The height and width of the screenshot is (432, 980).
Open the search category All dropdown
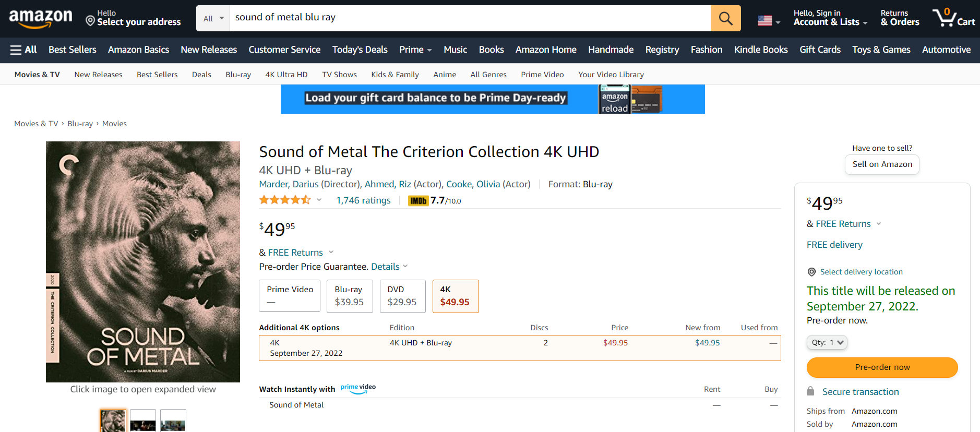pyautogui.click(x=213, y=19)
